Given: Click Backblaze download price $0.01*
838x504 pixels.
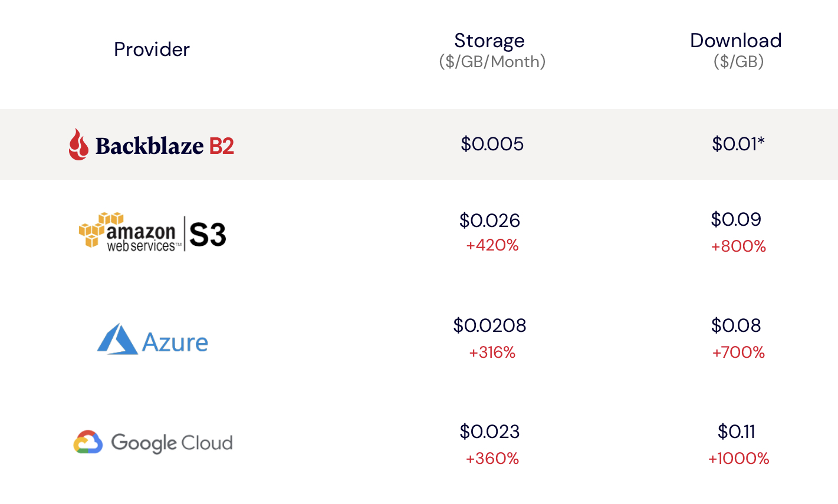Looking at the screenshot, I should 738,144.
